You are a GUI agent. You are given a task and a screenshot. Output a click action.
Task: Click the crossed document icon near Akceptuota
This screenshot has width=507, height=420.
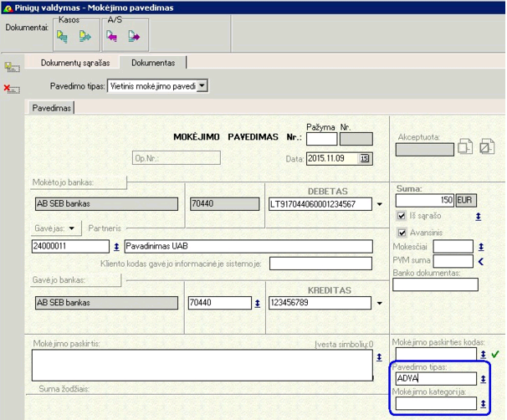pyautogui.click(x=487, y=146)
